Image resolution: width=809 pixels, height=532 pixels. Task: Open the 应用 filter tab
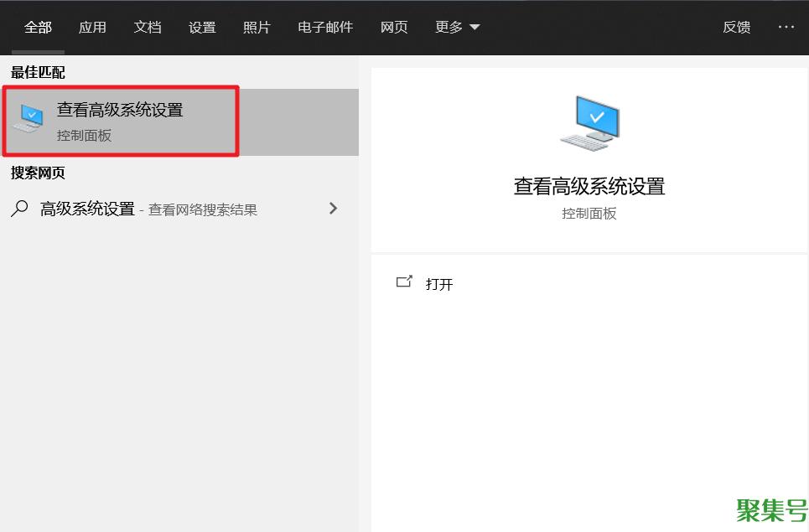coord(92,28)
